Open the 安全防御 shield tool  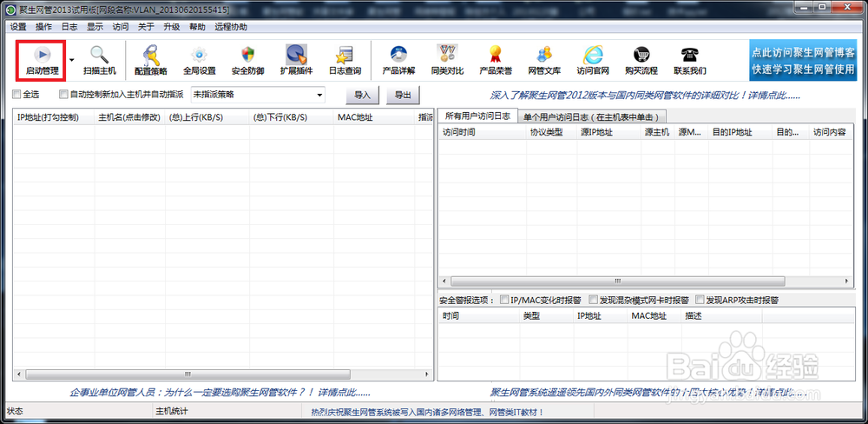tap(247, 60)
